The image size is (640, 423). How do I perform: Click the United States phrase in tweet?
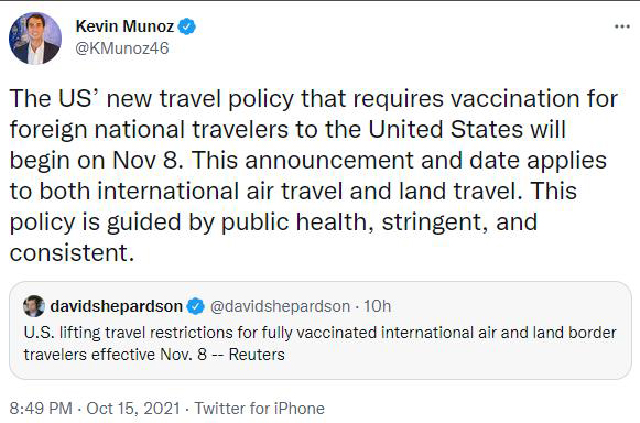pyautogui.click(x=446, y=129)
